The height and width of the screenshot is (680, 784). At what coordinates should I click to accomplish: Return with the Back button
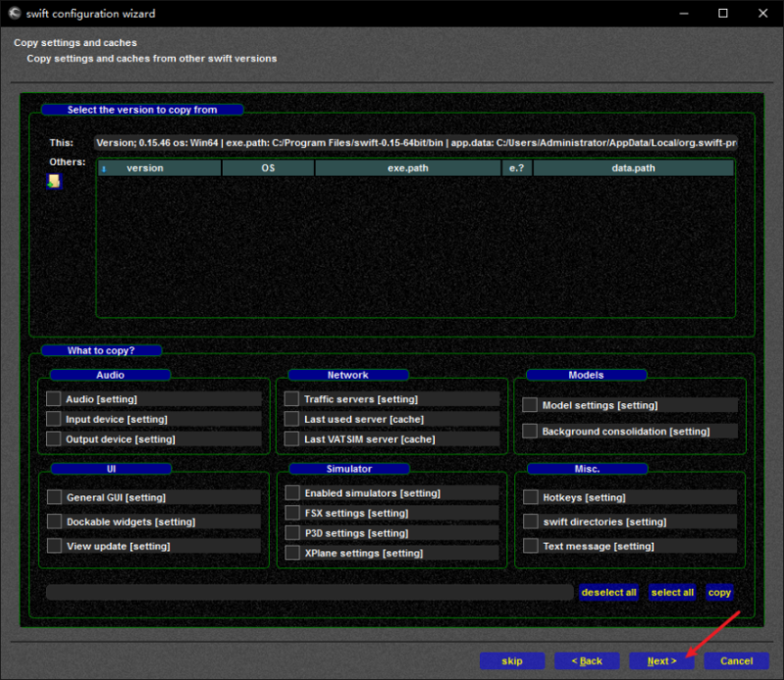[x=587, y=661]
